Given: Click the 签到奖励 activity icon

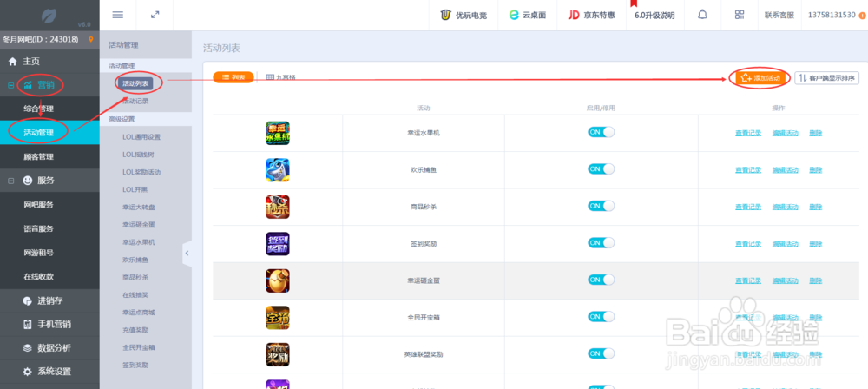Looking at the screenshot, I should coord(278,244).
